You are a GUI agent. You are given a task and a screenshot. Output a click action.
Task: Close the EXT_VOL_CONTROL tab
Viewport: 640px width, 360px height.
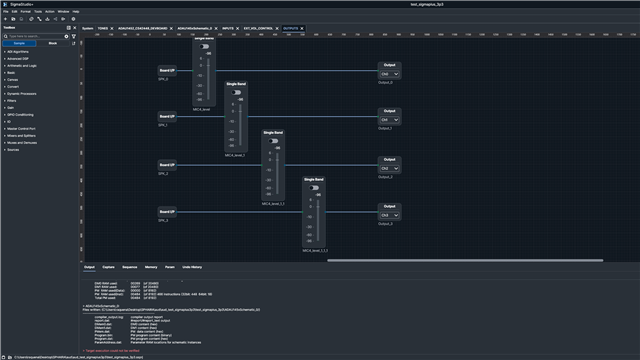277,29
